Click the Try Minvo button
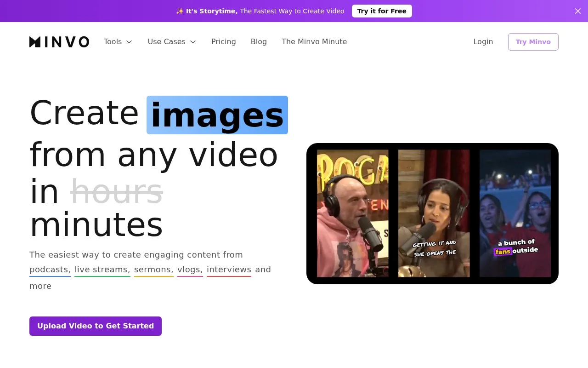Viewport: 588px width, 368px height. click(533, 42)
